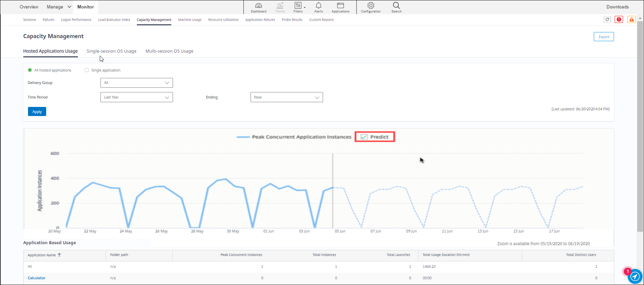This screenshot has width=644, height=285.
Task: Click the Total Launches column header
Action: click(399, 255)
